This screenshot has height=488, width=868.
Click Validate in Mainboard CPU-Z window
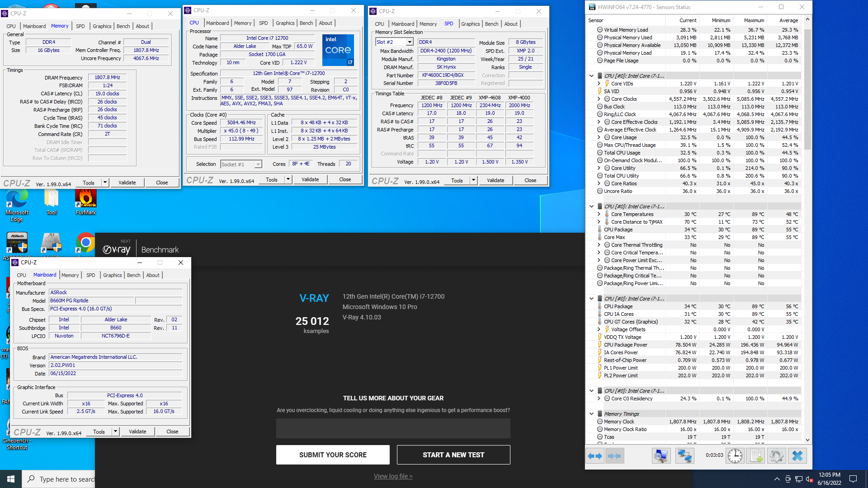(x=137, y=432)
